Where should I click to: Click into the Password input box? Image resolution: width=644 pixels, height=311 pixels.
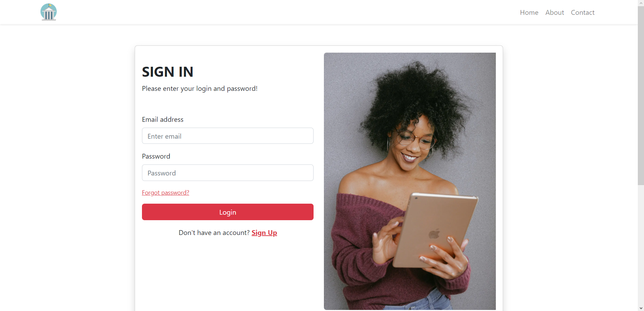(228, 173)
